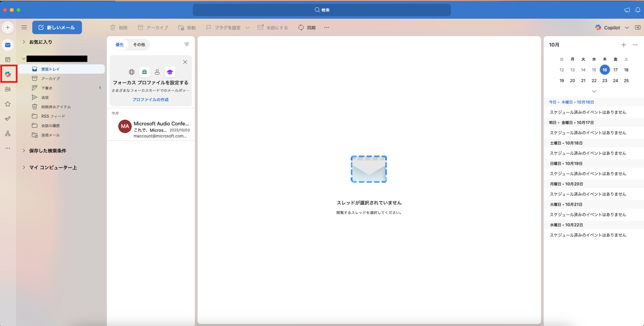This screenshot has height=326, width=644.
Task: Open the Calendar view from sidebar
Action: pyautogui.click(x=8, y=60)
